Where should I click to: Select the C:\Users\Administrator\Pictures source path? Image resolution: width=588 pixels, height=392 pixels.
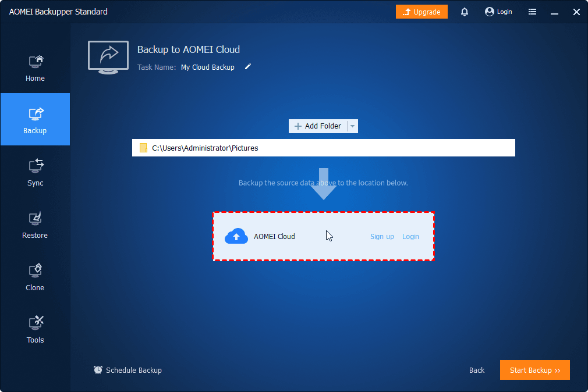pos(323,148)
